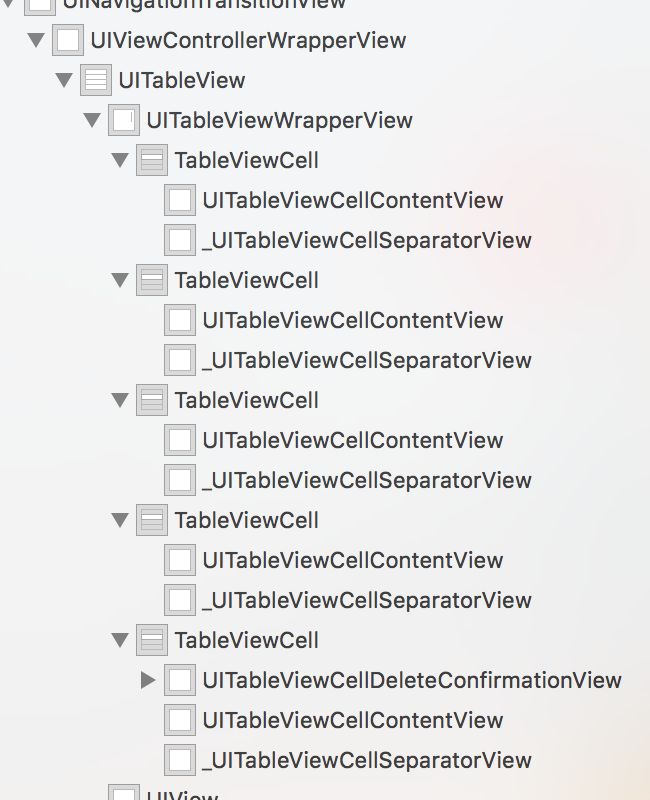Select the fourth TableViewCell label

(247, 520)
